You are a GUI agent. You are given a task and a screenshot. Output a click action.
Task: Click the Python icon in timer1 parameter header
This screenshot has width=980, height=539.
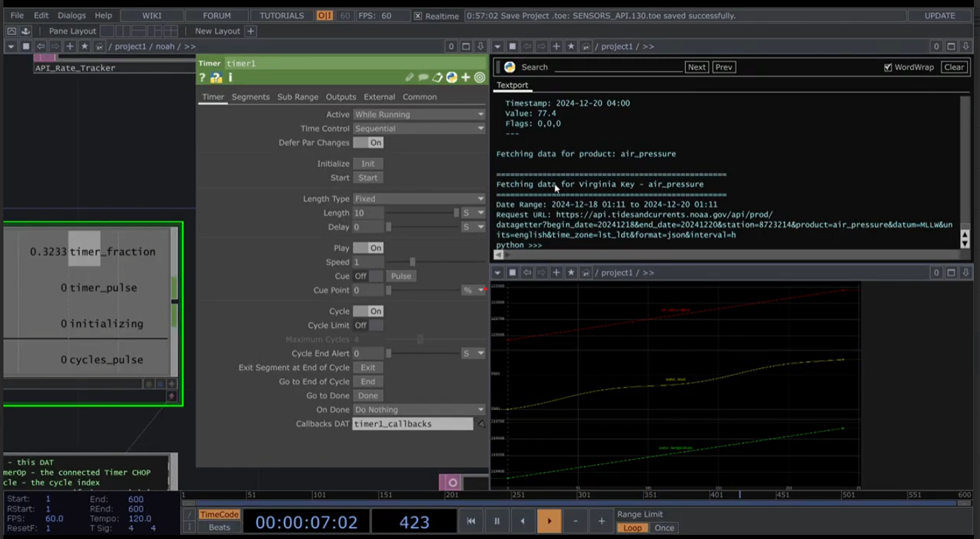(x=452, y=77)
